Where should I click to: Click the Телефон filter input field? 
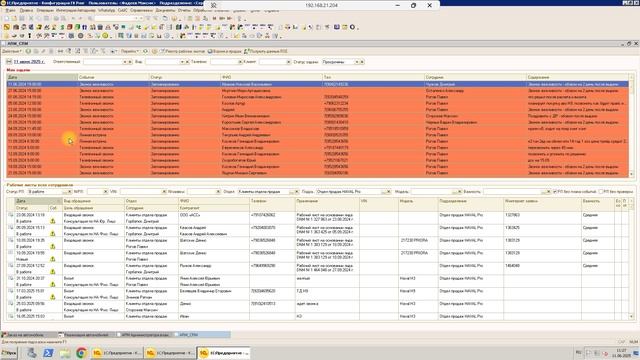point(224,62)
